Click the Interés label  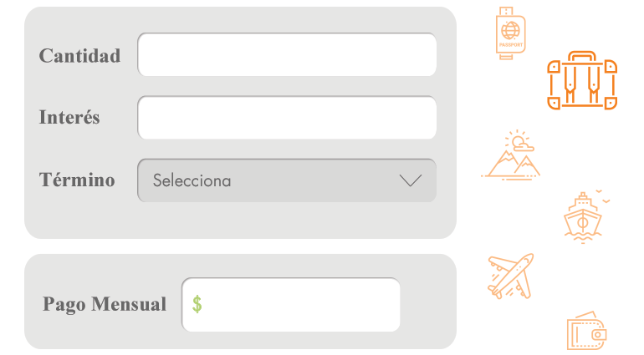pyautogui.click(x=69, y=118)
